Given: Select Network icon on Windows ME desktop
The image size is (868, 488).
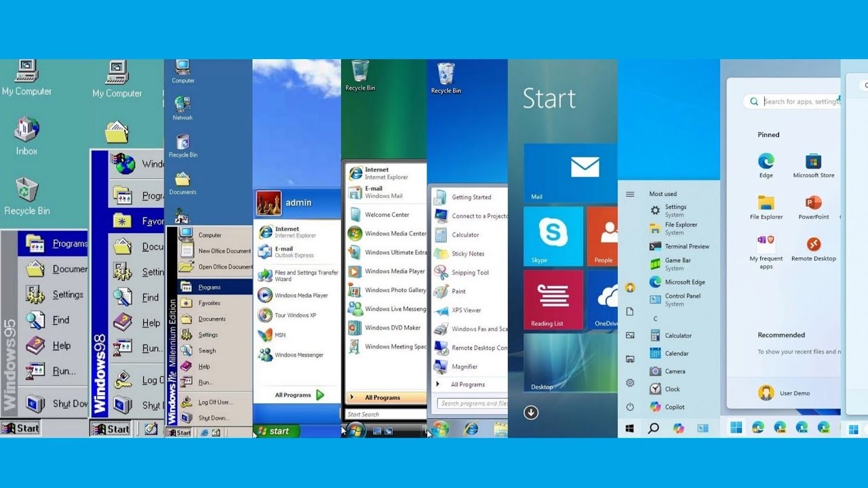Looking at the screenshot, I should click(x=182, y=108).
